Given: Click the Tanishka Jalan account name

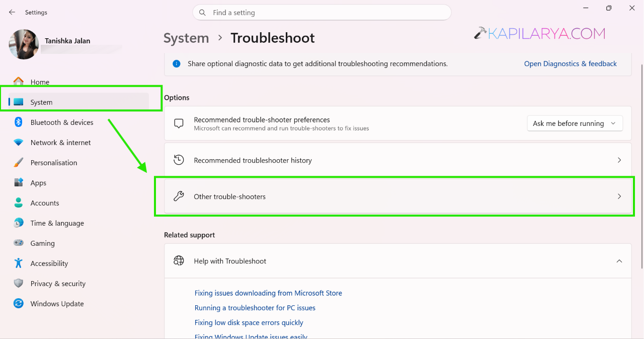Looking at the screenshot, I should coord(67,41).
